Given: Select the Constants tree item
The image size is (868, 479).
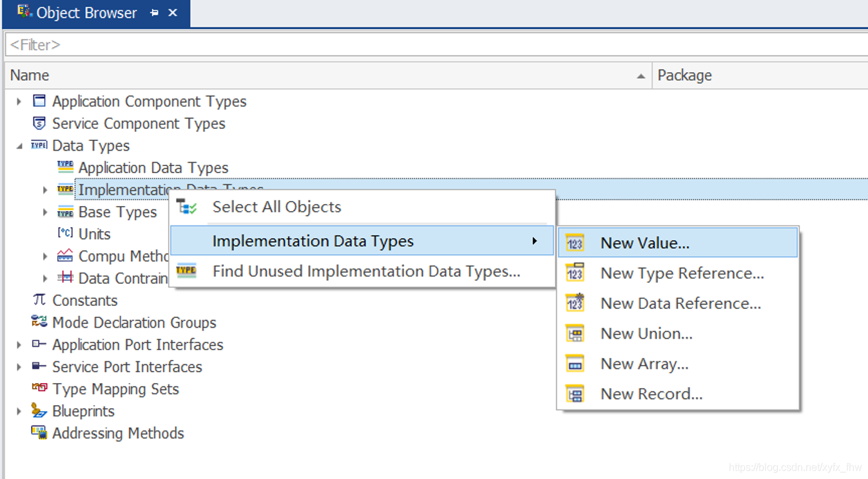Looking at the screenshot, I should coord(84,301).
